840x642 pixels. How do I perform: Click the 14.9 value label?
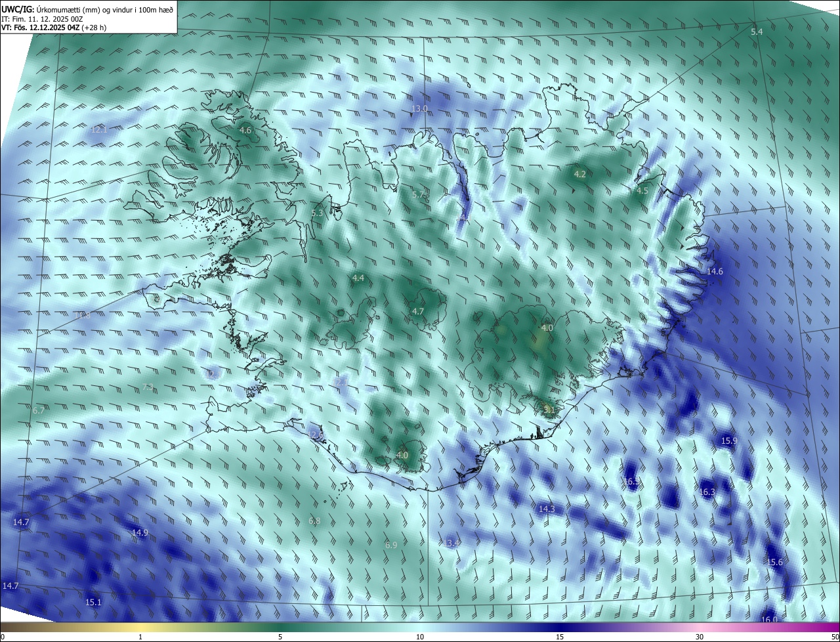[x=140, y=533]
